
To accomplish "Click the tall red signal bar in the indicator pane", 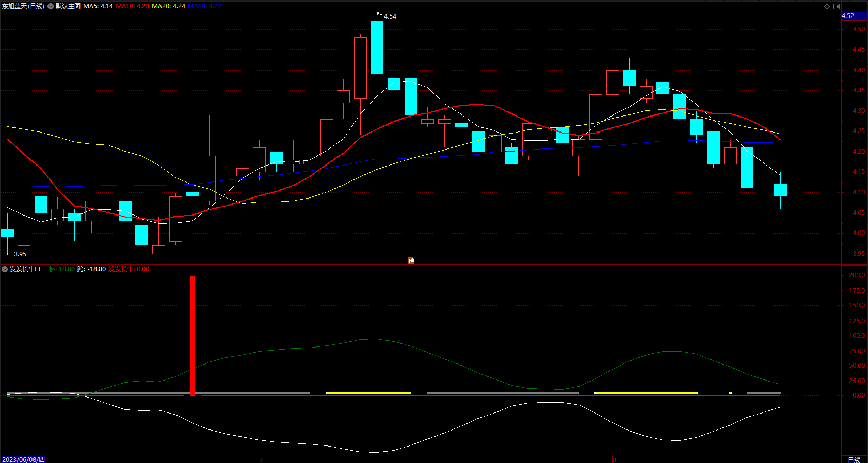I will (192, 336).
